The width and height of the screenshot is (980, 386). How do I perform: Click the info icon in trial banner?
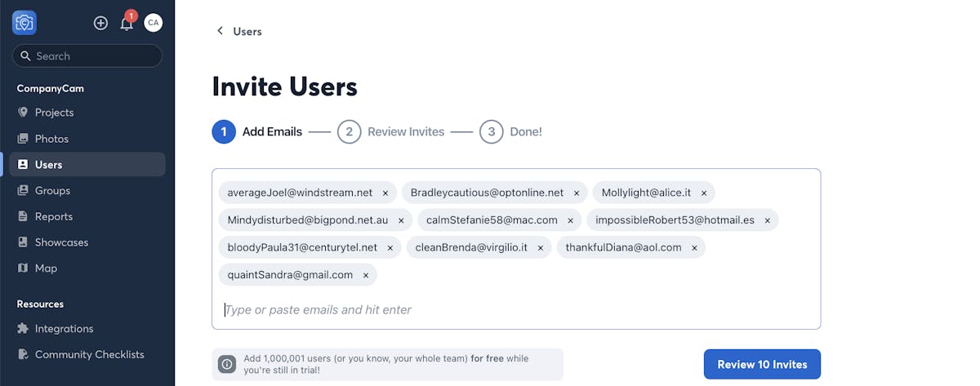pyautogui.click(x=227, y=365)
